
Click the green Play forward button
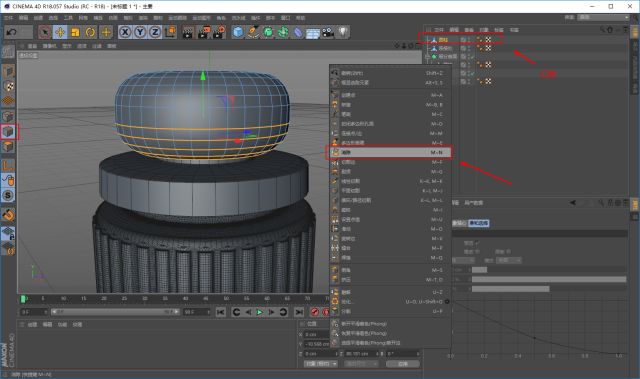point(259,312)
